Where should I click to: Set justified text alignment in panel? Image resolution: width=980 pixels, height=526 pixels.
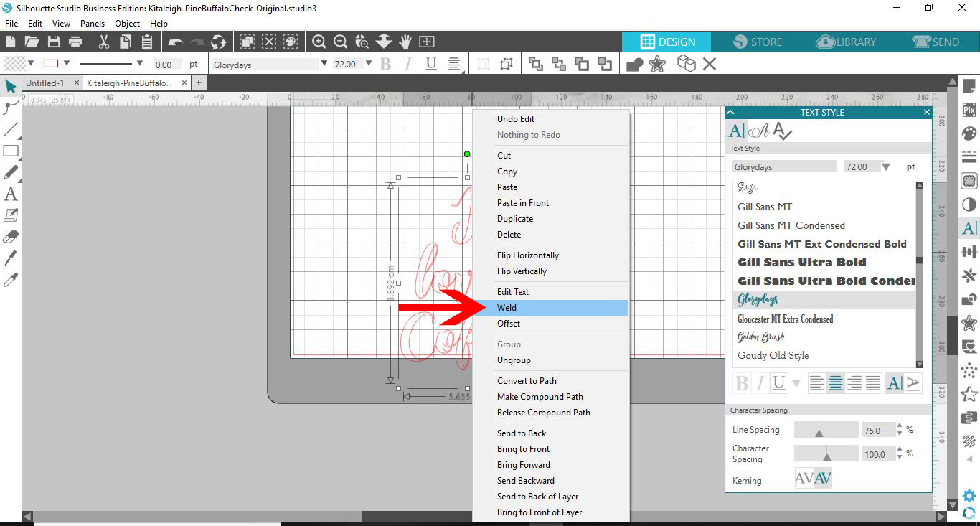(x=873, y=383)
